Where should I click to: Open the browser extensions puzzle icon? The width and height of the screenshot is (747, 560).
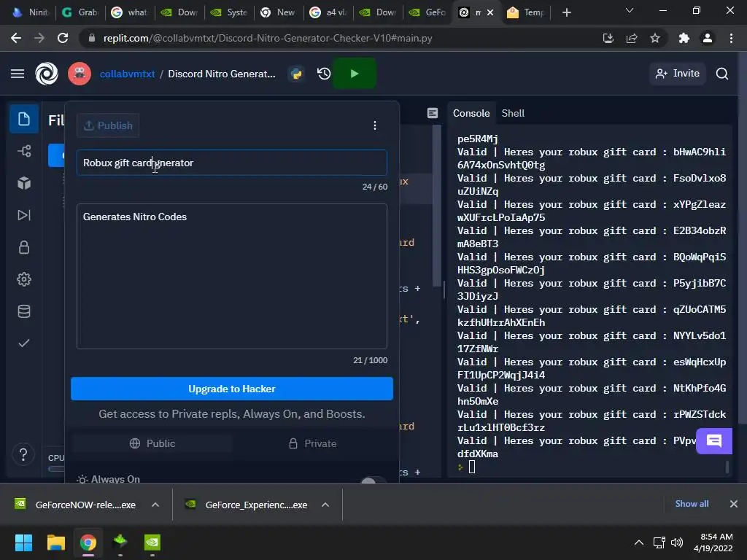click(x=684, y=38)
